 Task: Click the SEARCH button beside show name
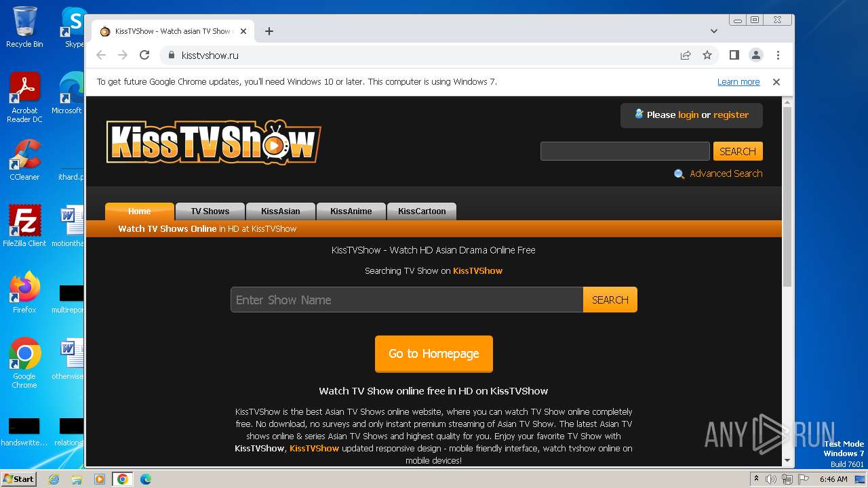610,300
